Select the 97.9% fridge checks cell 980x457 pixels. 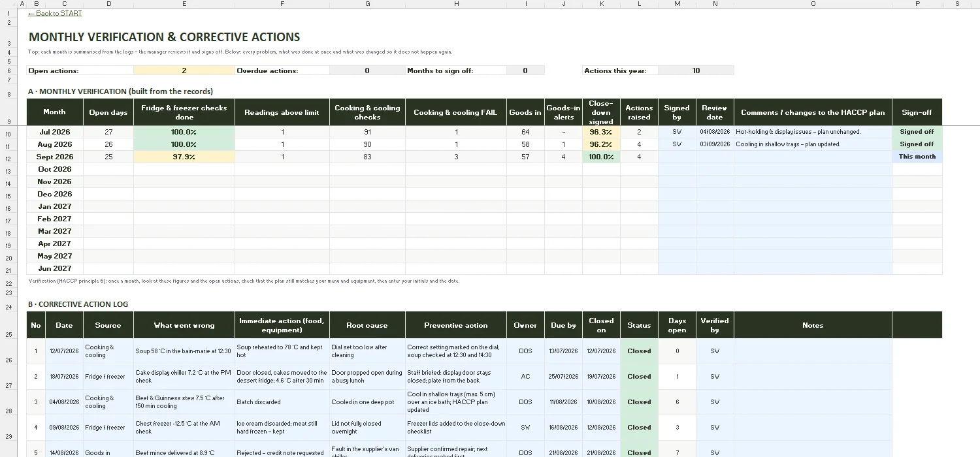click(184, 157)
